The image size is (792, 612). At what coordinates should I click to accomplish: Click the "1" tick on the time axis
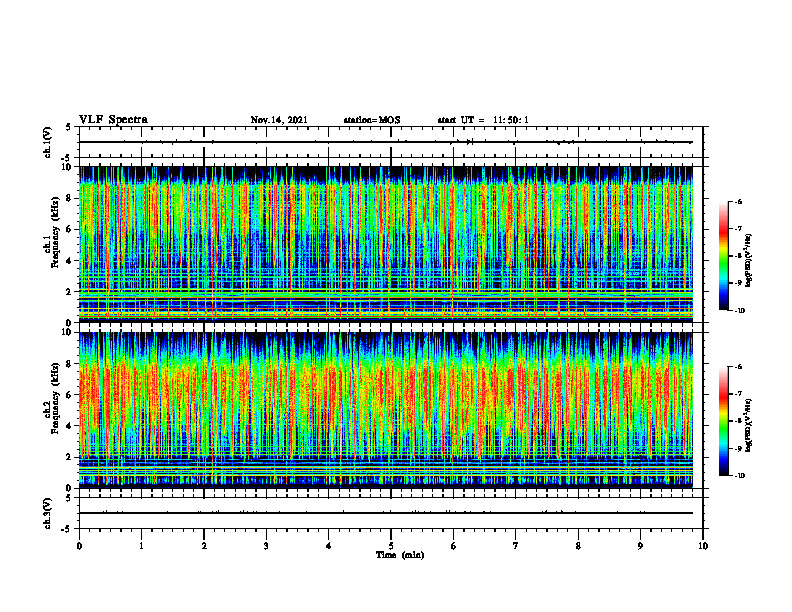click(x=142, y=546)
